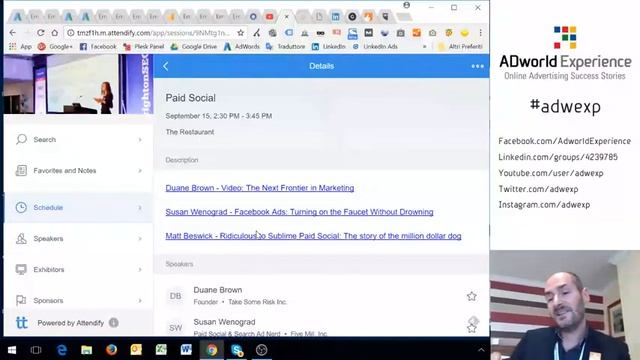Favorite speaker Susan Wenograd with the star
Image resolution: width=640 pixels, height=360 pixels.
[x=471, y=328]
